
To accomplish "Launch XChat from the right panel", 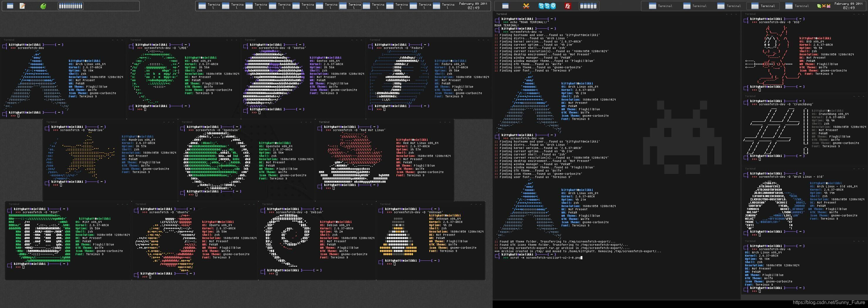I will tap(526, 6).
